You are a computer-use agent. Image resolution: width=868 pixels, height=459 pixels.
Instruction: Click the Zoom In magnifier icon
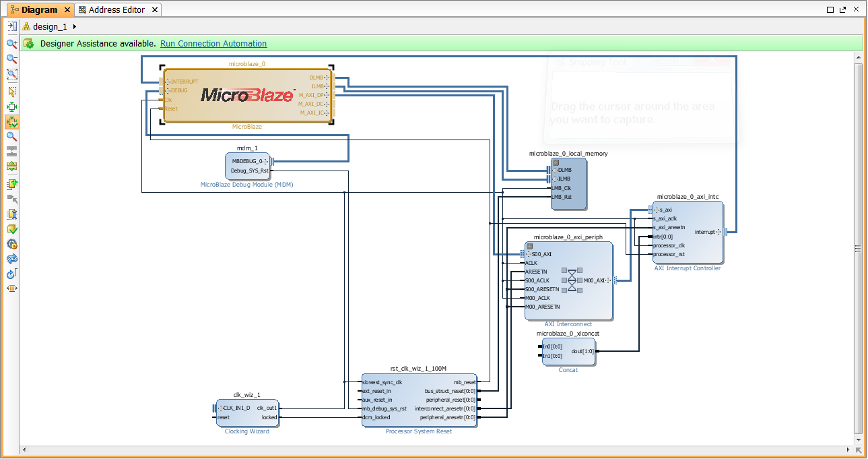[11, 44]
